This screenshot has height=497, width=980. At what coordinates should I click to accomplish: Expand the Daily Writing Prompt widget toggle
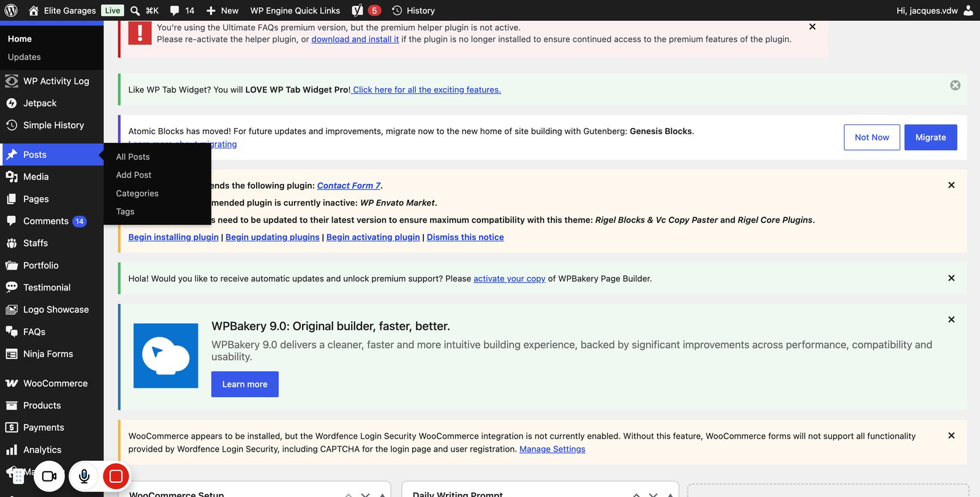click(x=669, y=495)
